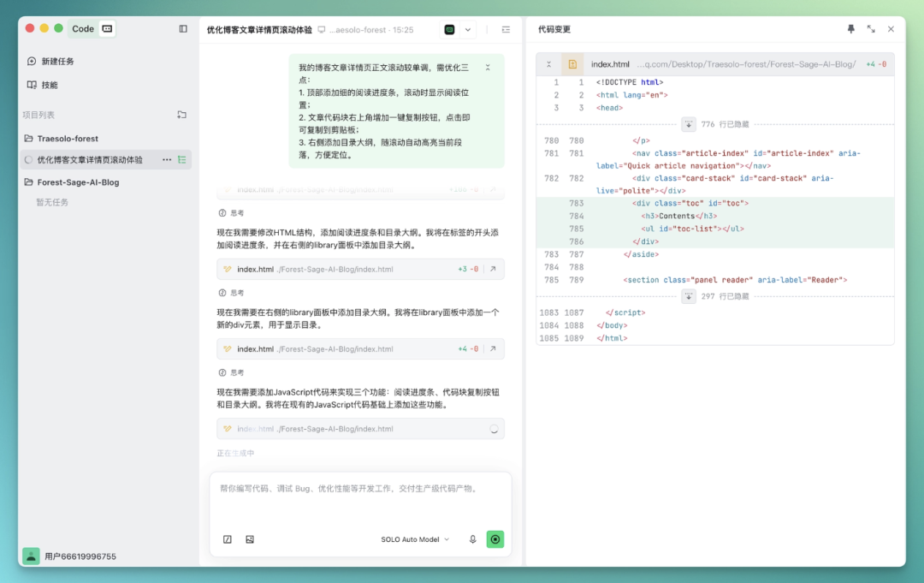This screenshot has height=583, width=924.
Task: Open user profile 用户66619996755
Action: 69,556
